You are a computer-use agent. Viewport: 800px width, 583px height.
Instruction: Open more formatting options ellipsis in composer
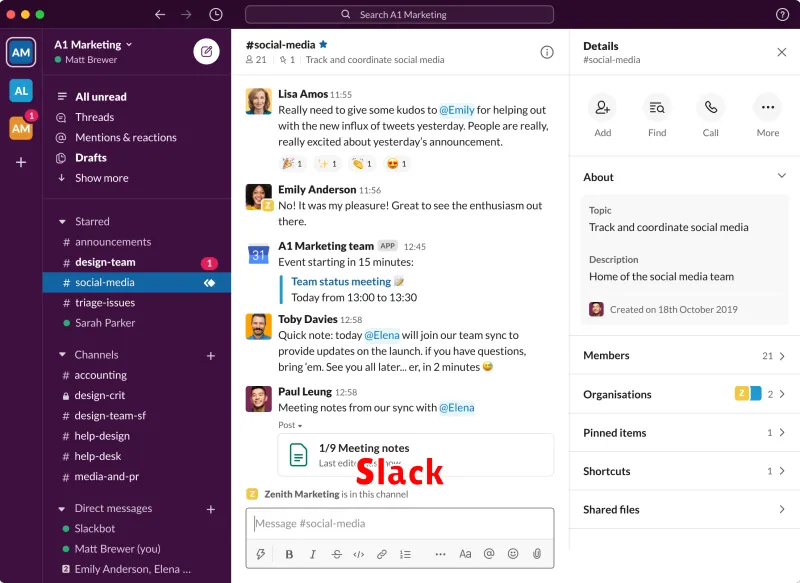click(440, 554)
